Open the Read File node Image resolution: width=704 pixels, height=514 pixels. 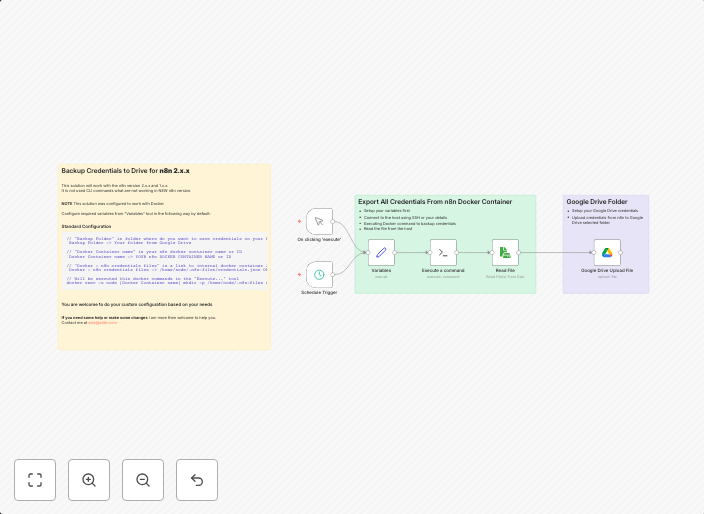point(505,252)
